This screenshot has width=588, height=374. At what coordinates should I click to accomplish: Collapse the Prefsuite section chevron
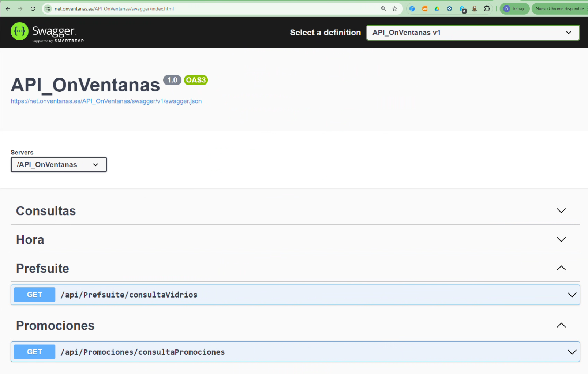(x=561, y=268)
